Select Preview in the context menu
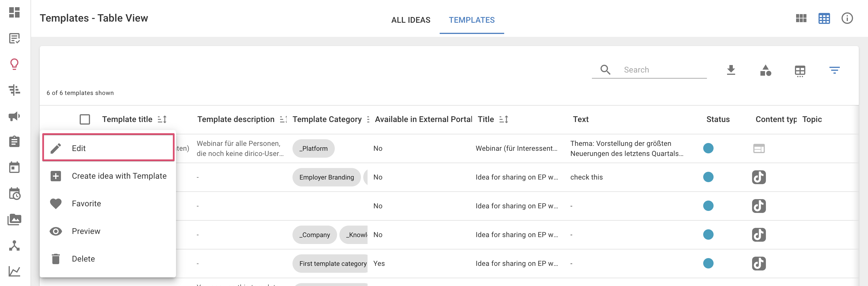 tap(108, 231)
